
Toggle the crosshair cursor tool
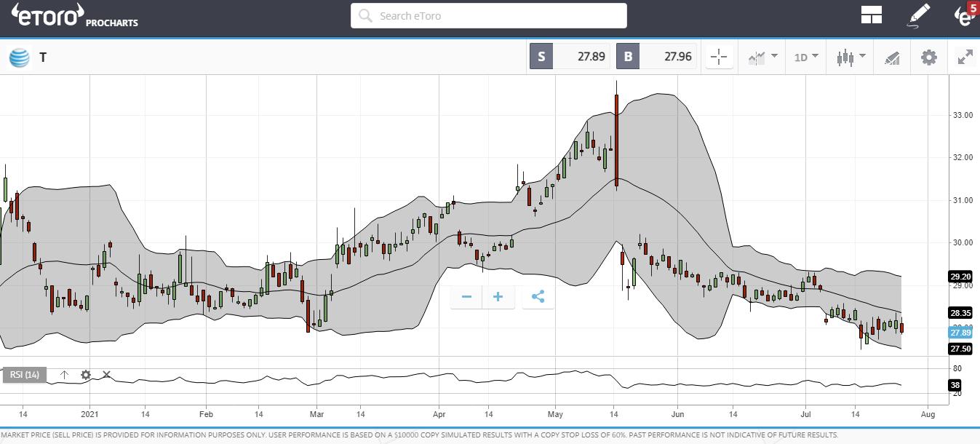tap(718, 57)
